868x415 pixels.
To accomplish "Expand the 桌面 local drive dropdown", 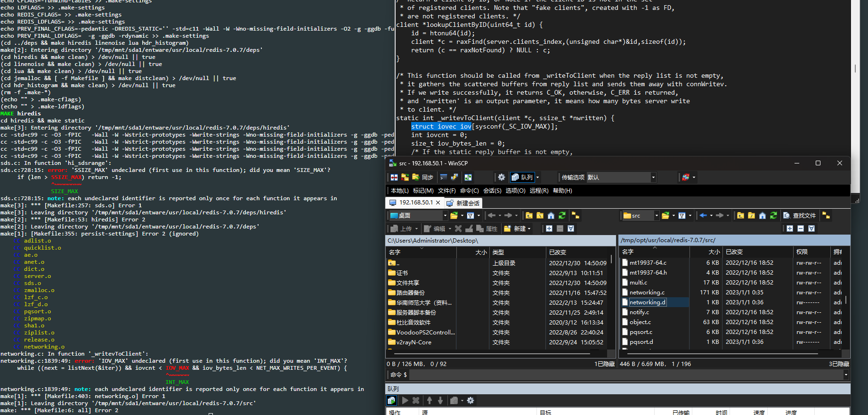I will click(445, 215).
